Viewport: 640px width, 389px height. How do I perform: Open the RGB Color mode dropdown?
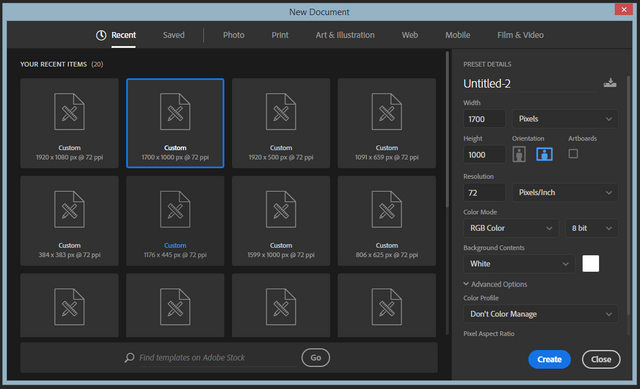[x=511, y=228]
